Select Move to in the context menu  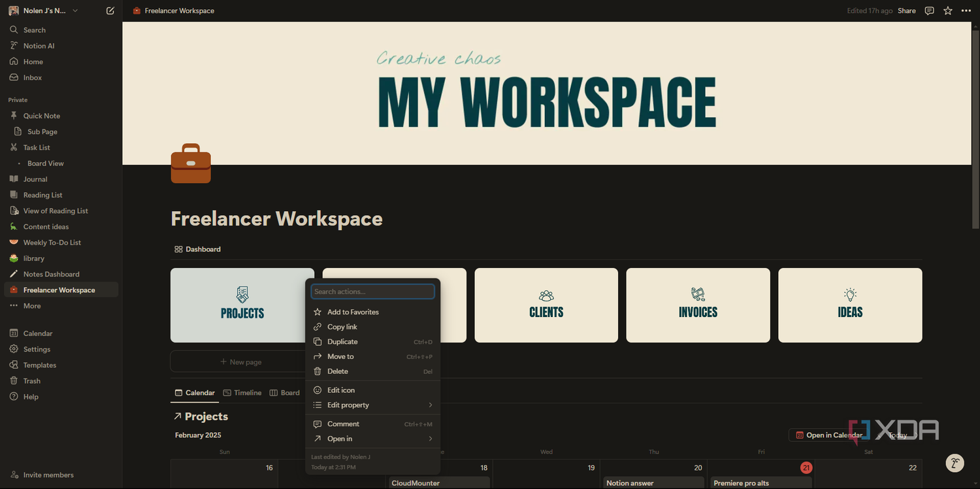click(x=372, y=356)
